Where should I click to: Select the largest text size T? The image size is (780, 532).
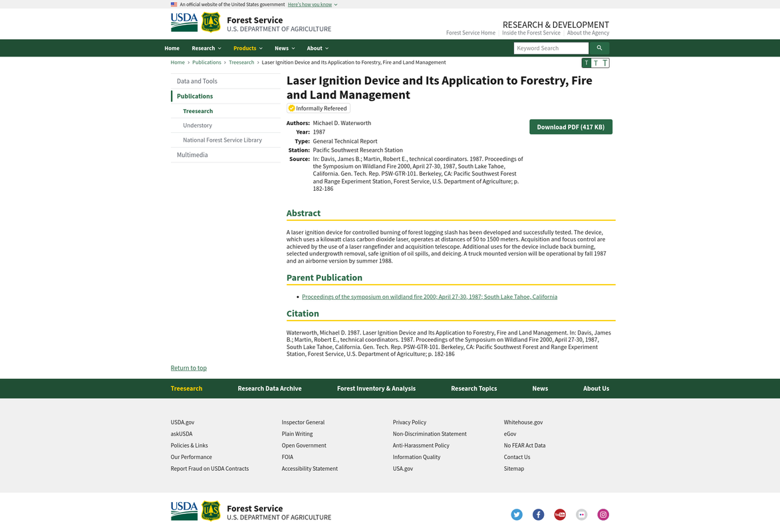tap(604, 63)
